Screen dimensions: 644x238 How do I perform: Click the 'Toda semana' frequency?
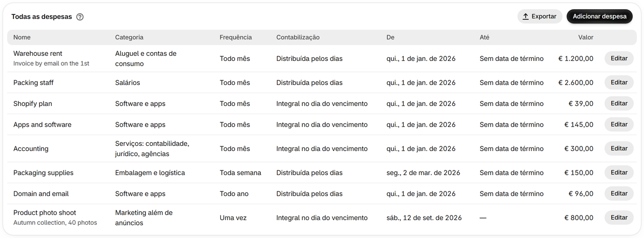240,172
